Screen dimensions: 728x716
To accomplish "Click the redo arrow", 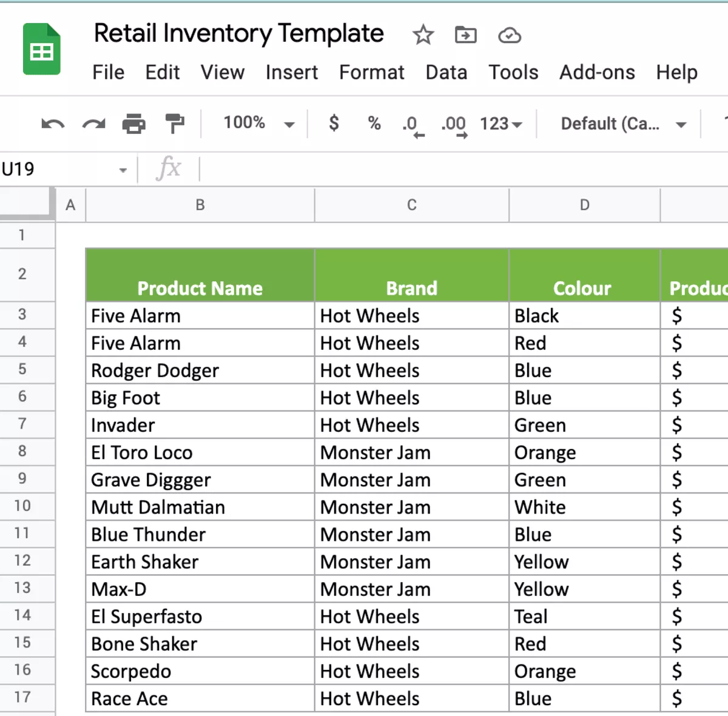I will 94,124.
